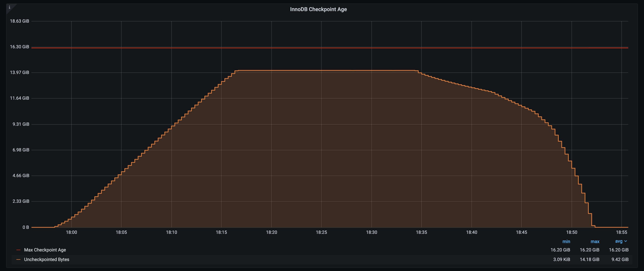Open the InnoDB Checkpoint Age panel title menu
644x271 pixels.
point(318,9)
